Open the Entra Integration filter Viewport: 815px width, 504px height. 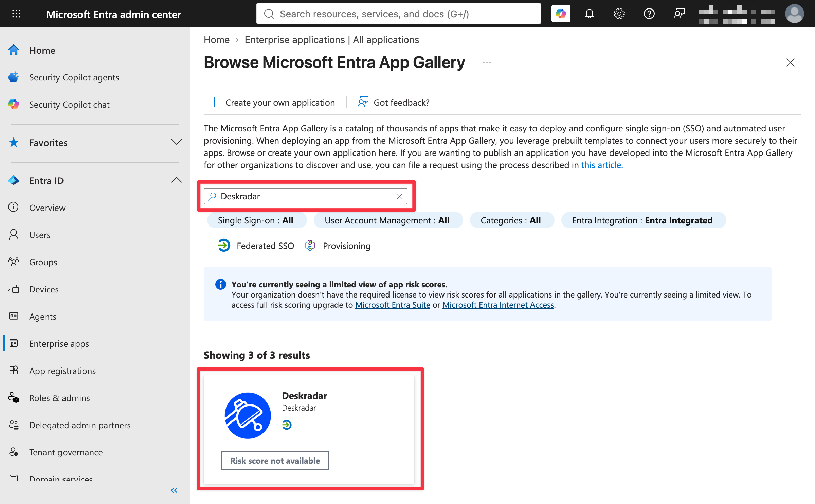click(x=644, y=220)
